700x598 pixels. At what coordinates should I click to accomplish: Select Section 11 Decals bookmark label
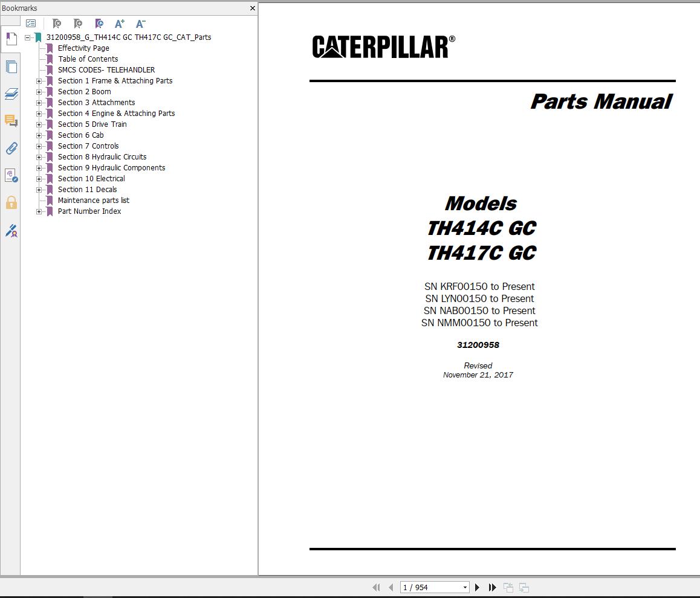88,190
